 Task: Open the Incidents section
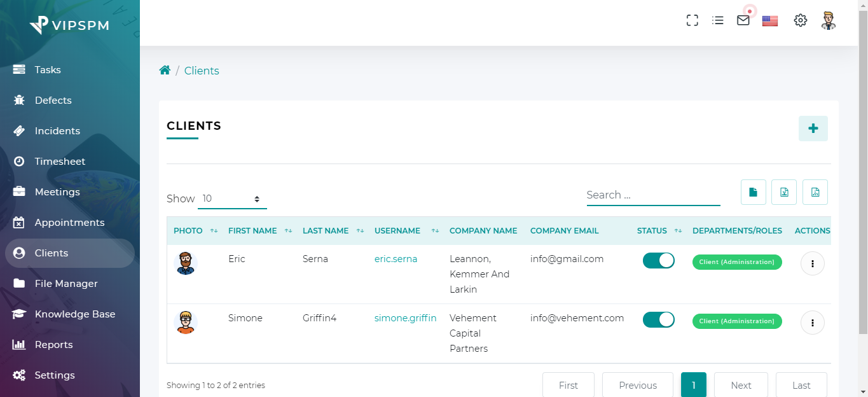coord(57,130)
